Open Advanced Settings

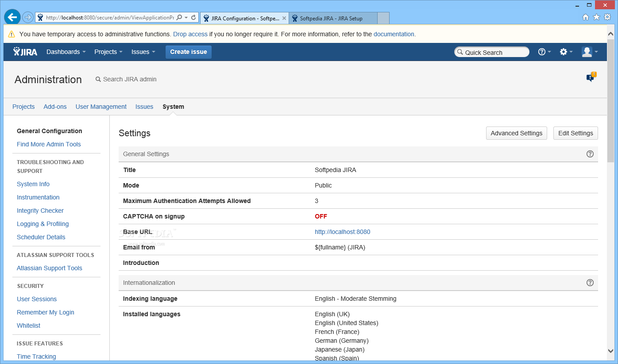point(516,133)
